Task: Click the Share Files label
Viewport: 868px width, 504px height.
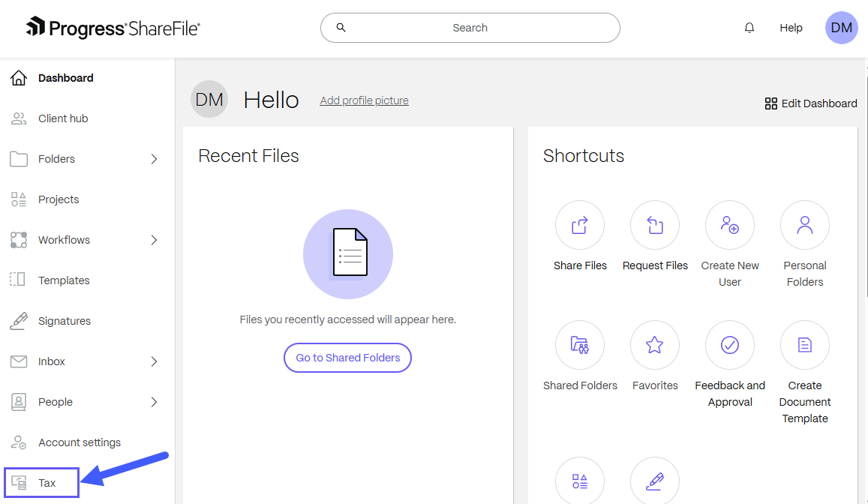Action: click(x=580, y=265)
